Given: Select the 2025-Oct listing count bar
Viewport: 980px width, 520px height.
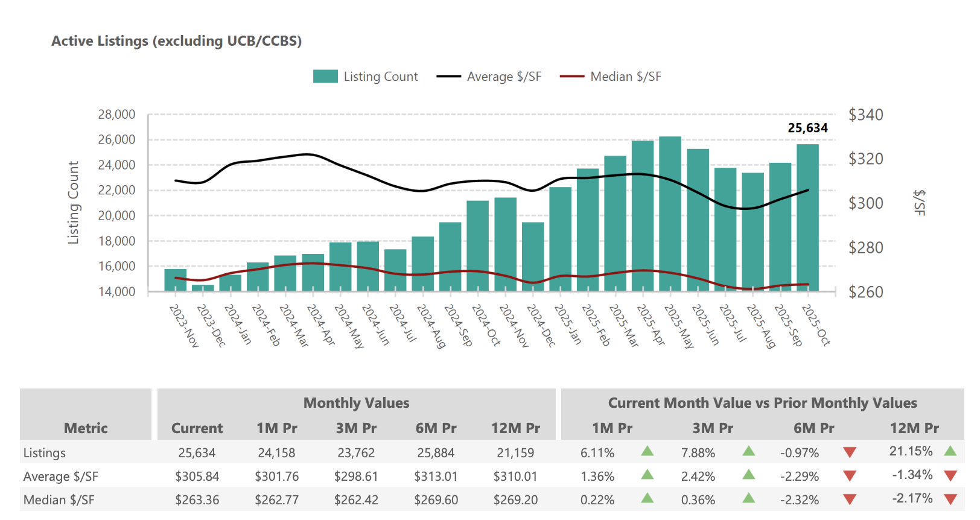Looking at the screenshot, I should pyautogui.click(x=807, y=217).
